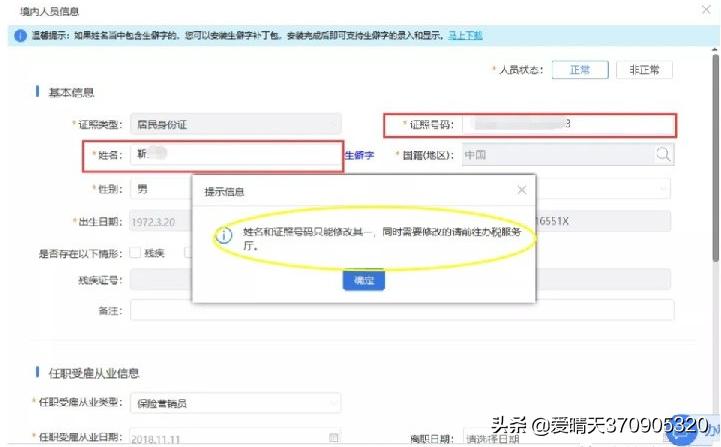
Task: Select 非正常 personnel status
Action: pyautogui.click(x=644, y=70)
